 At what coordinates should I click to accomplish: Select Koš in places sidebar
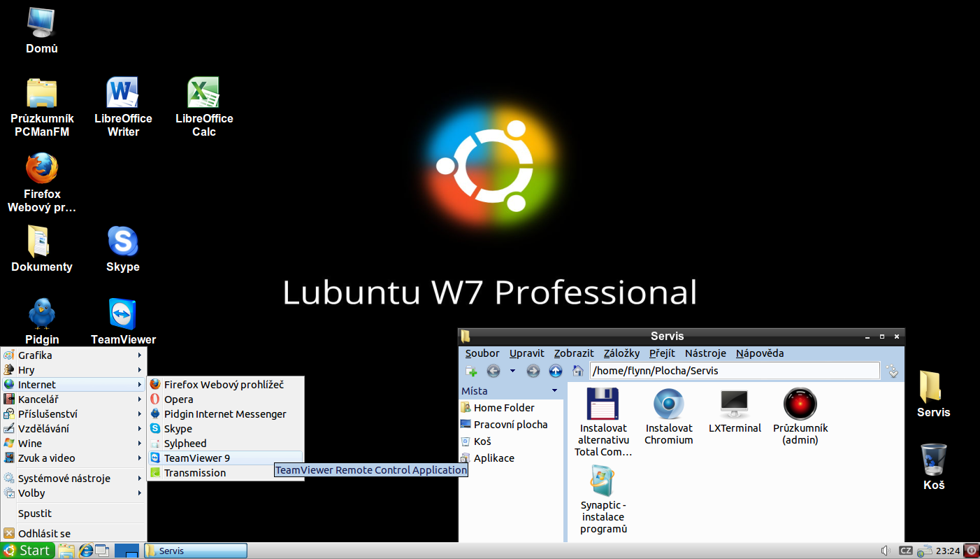tap(511, 441)
